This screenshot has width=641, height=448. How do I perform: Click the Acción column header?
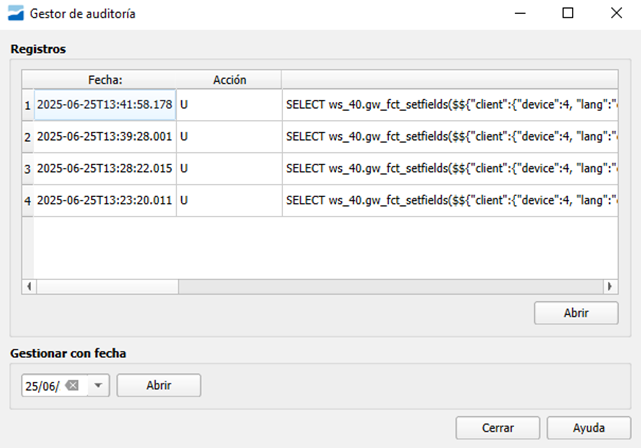(229, 80)
